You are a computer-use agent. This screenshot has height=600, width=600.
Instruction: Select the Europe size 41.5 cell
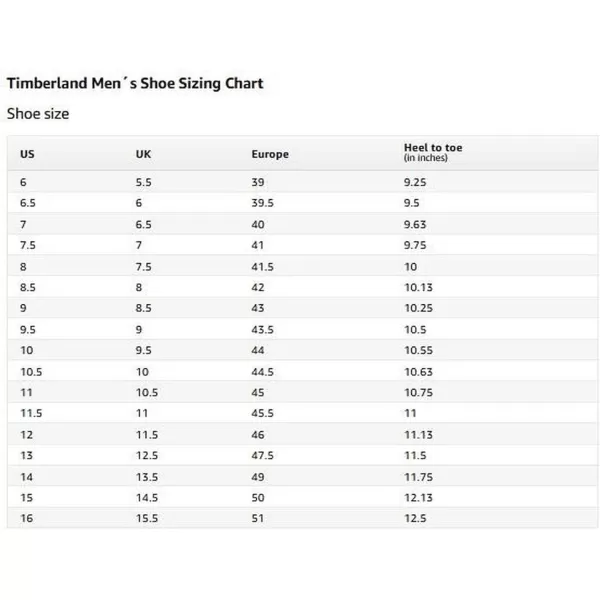click(x=262, y=267)
